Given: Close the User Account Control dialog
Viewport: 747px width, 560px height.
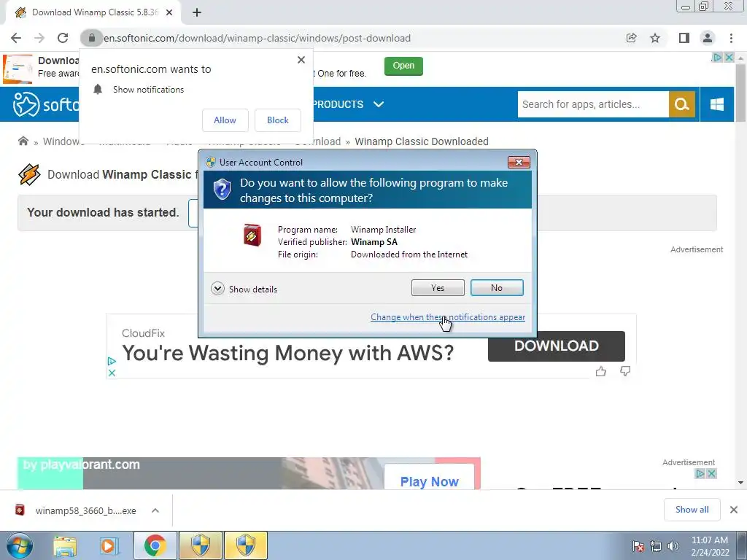Looking at the screenshot, I should point(519,163).
